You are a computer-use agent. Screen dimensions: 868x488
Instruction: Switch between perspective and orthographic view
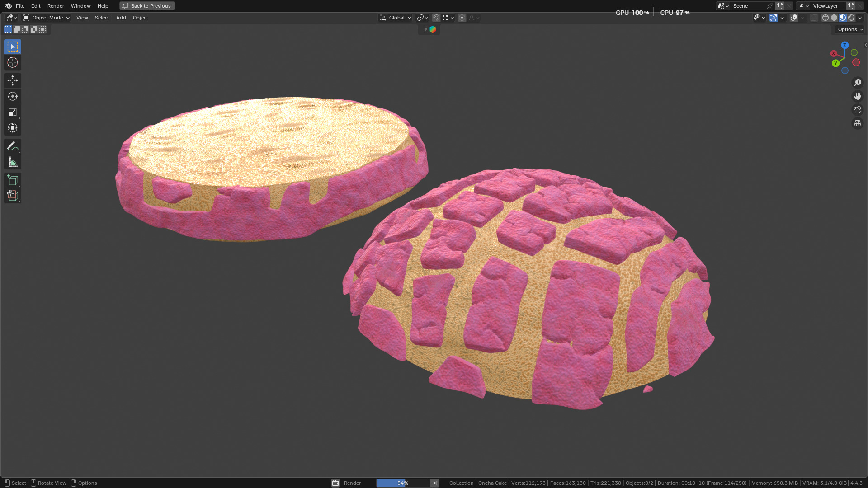(858, 123)
